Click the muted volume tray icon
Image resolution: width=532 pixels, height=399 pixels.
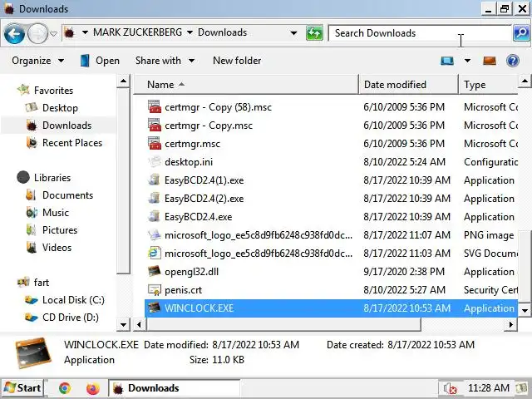[451, 388]
